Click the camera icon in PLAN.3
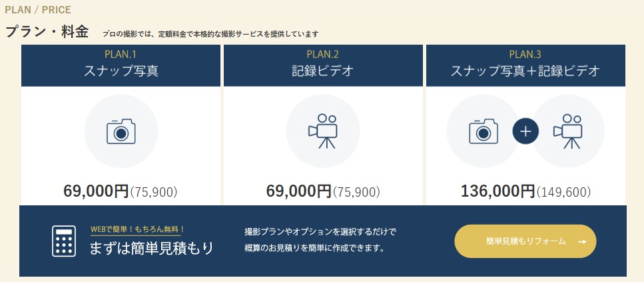 (483, 131)
